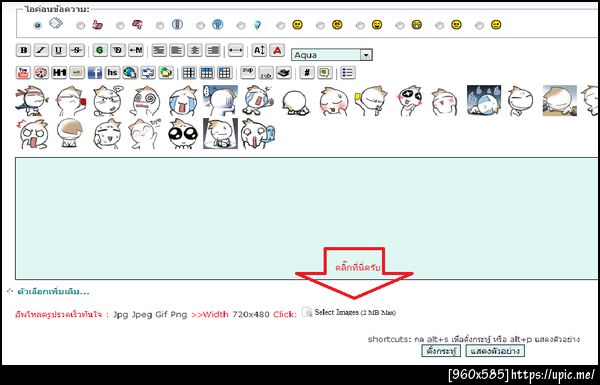Click the แสดงตัวอย่าง preview button

495,351
